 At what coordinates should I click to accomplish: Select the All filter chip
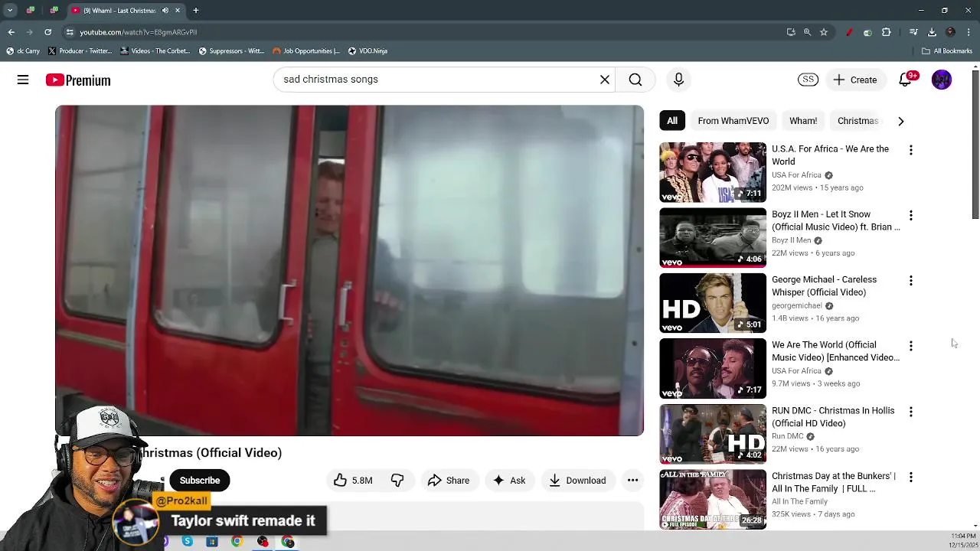pyautogui.click(x=671, y=121)
